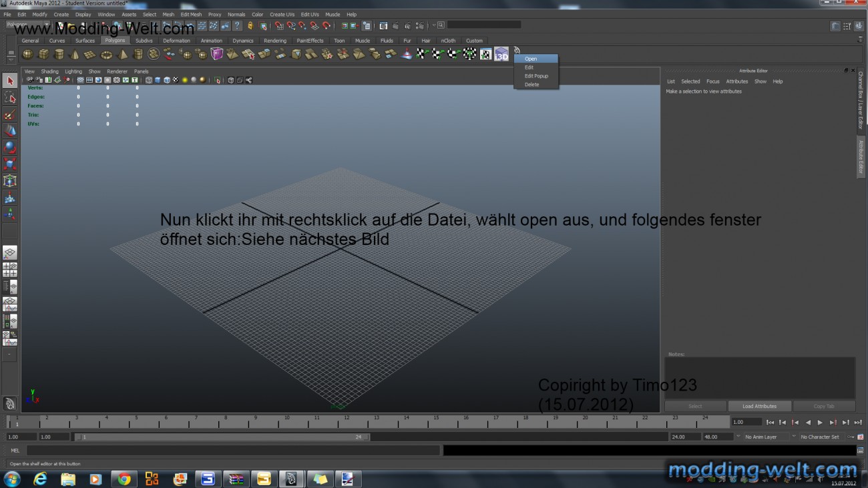Image resolution: width=868 pixels, height=488 pixels.
Task: Toggle the Auto Keyframe button
Action: 851,437
